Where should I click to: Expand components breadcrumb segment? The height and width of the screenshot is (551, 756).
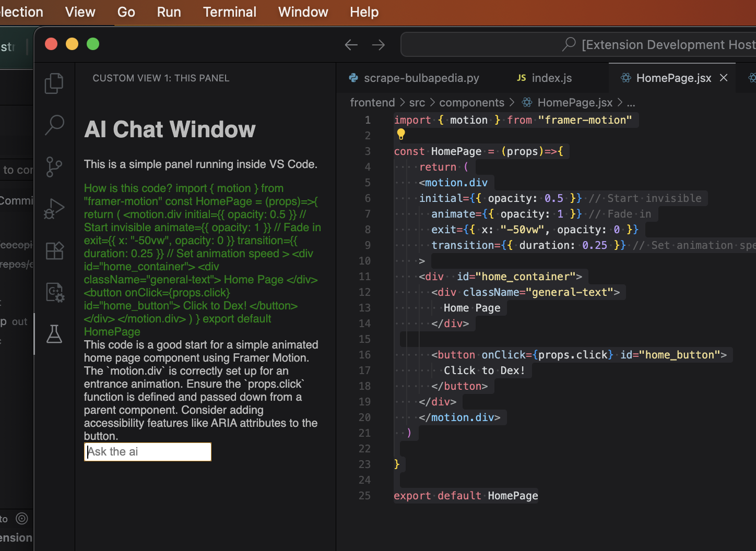(x=471, y=103)
